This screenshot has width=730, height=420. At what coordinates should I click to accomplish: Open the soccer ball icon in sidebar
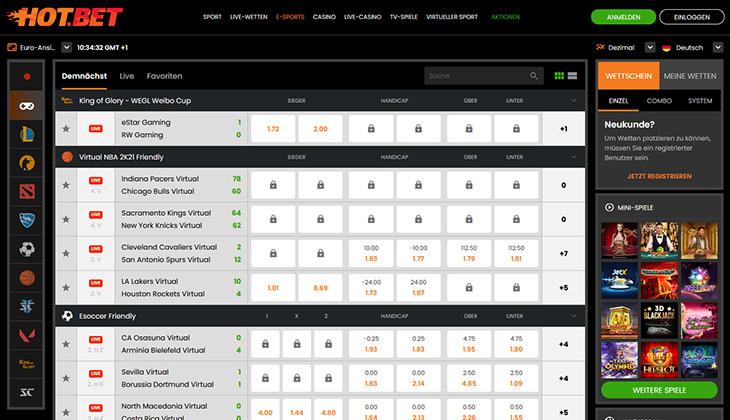[x=27, y=249]
